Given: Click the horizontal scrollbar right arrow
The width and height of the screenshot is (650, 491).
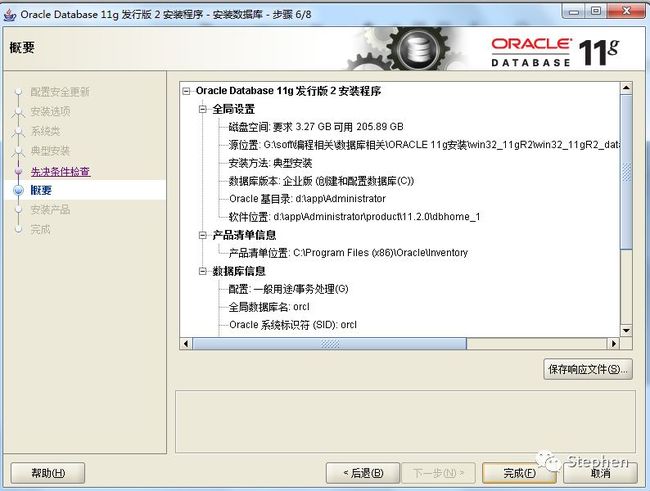Looking at the screenshot, I should pyautogui.click(x=614, y=344).
